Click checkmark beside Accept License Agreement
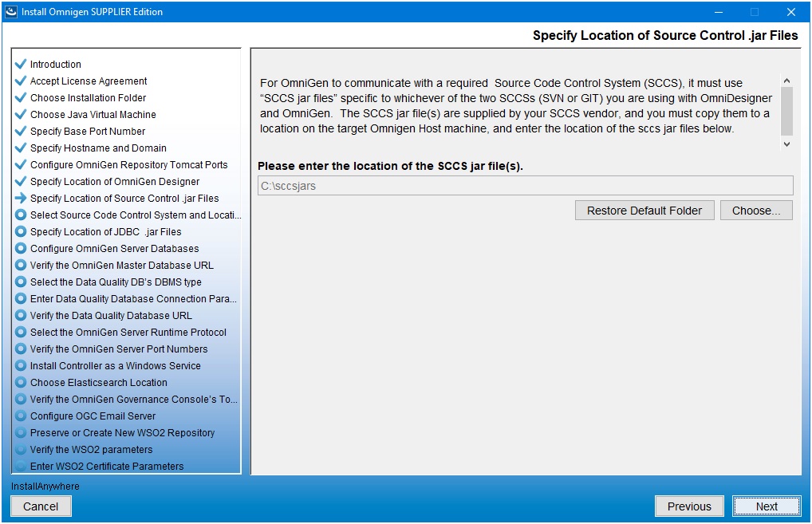The height and width of the screenshot is (524, 812). coord(21,81)
